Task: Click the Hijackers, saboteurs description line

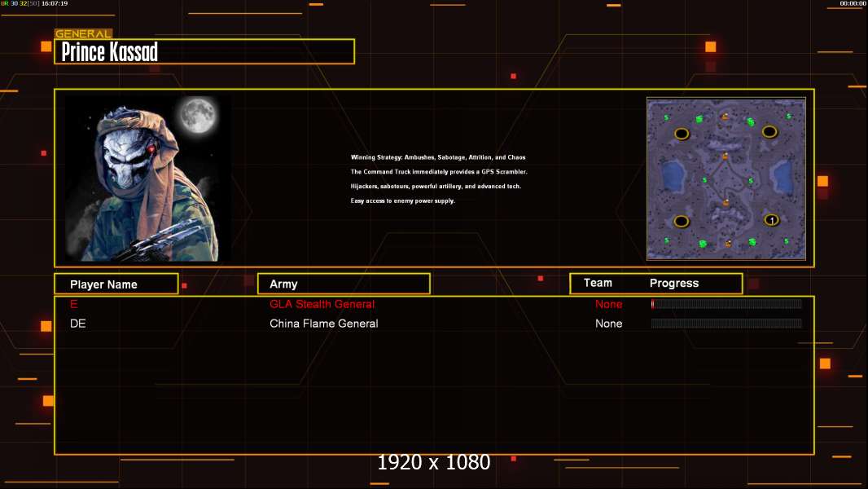Action: pyautogui.click(x=436, y=186)
